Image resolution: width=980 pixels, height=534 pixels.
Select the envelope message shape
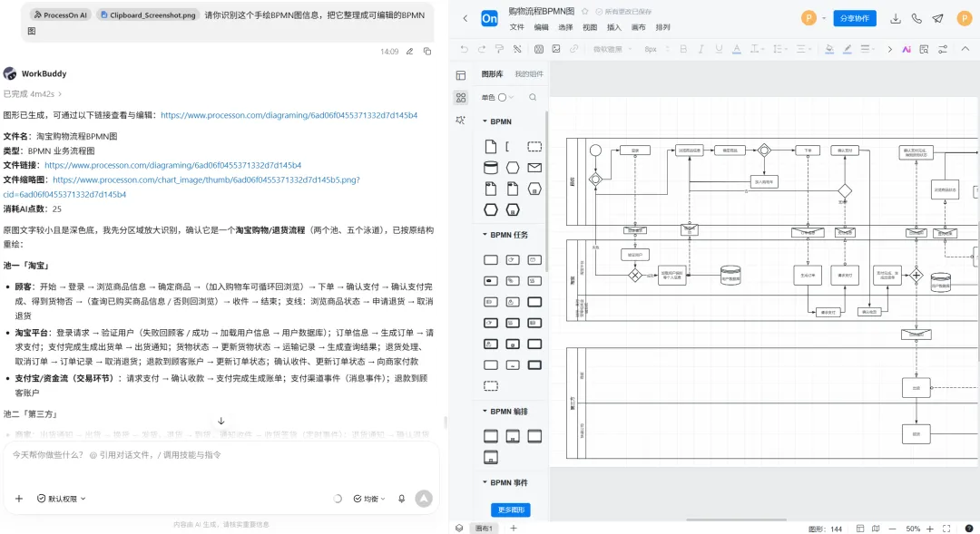point(534,168)
